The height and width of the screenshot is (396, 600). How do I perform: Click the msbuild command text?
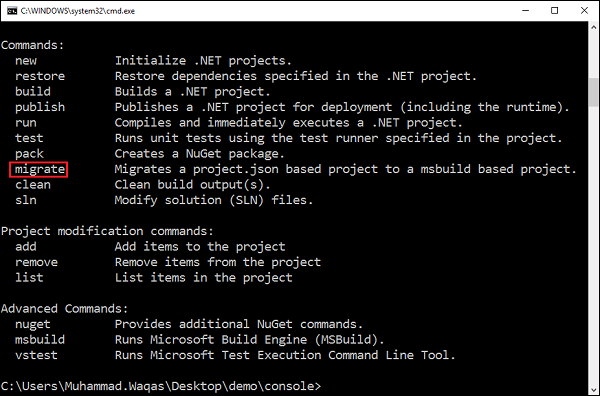point(40,339)
